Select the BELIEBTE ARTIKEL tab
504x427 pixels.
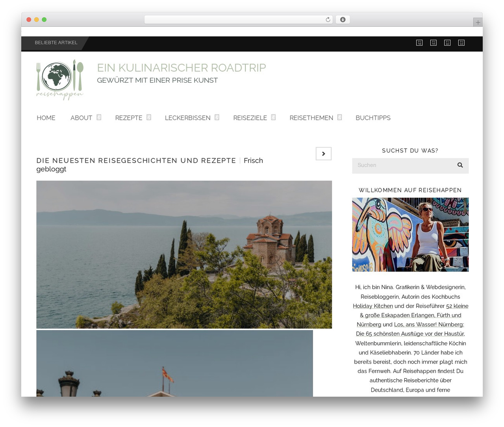tap(56, 43)
